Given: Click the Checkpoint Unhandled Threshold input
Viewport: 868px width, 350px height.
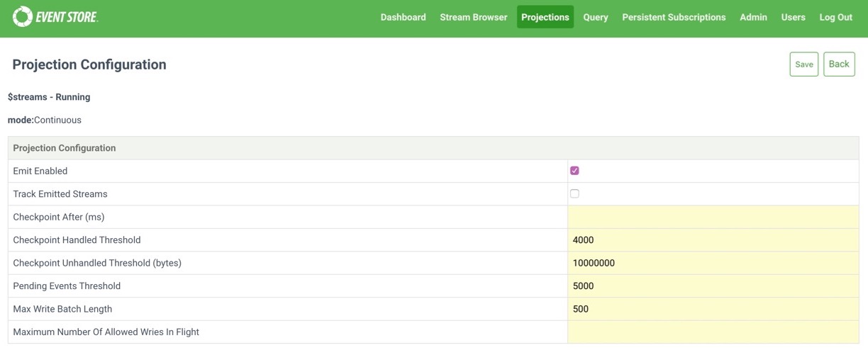Looking at the screenshot, I should point(713,263).
